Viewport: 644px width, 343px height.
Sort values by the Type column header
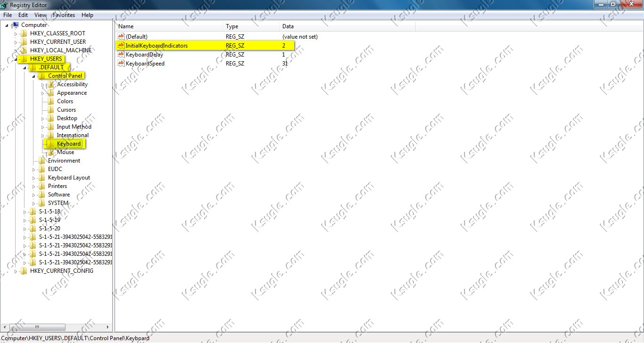[251, 26]
